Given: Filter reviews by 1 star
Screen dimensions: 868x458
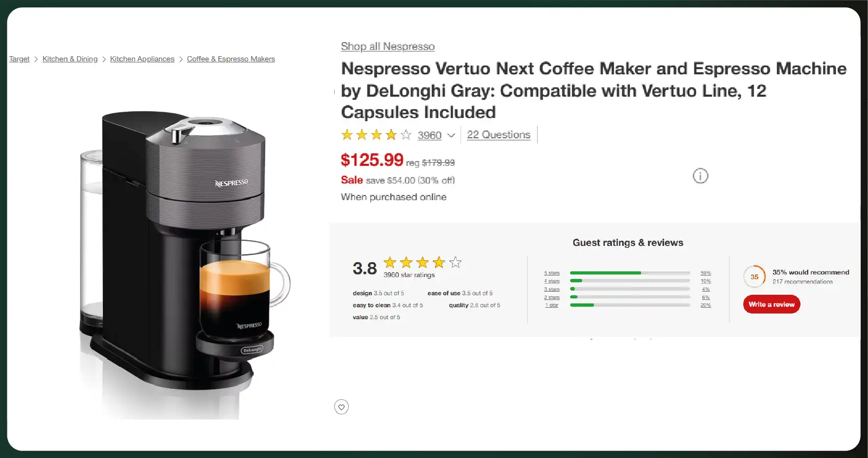Looking at the screenshot, I should (x=552, y=305).
